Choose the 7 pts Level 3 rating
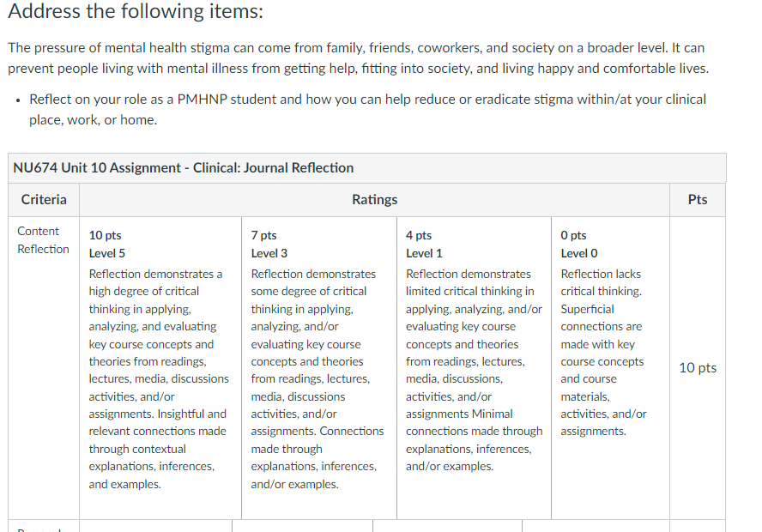Image resolution: width=762 pixels, height=532 pixels. pos(319,368)
